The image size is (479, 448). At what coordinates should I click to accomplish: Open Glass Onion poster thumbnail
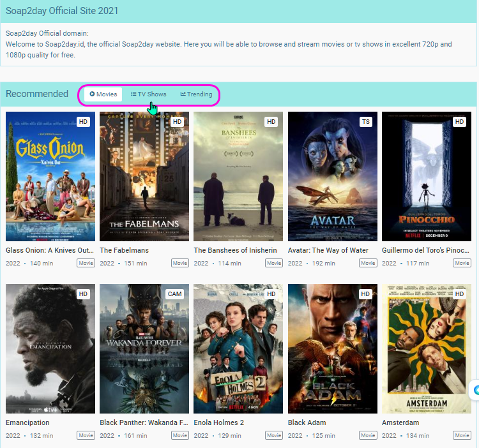click(50, 176)
